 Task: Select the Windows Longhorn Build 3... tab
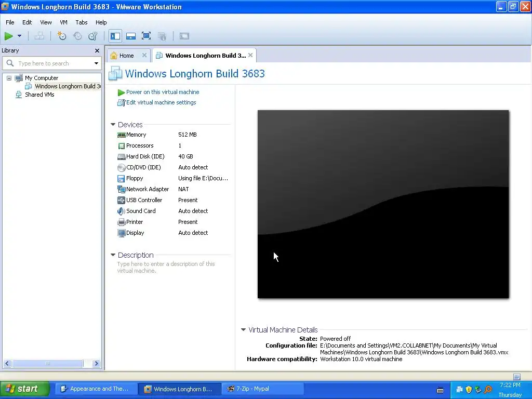point(205,56)
